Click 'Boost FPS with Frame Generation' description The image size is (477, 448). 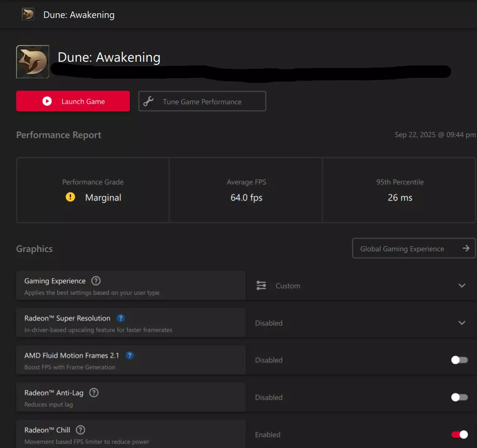coord(70,367)
